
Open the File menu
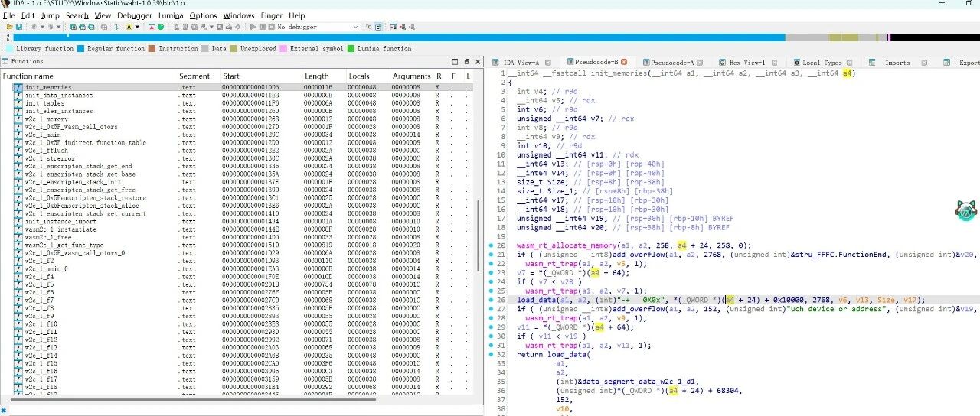coord(9,15)
